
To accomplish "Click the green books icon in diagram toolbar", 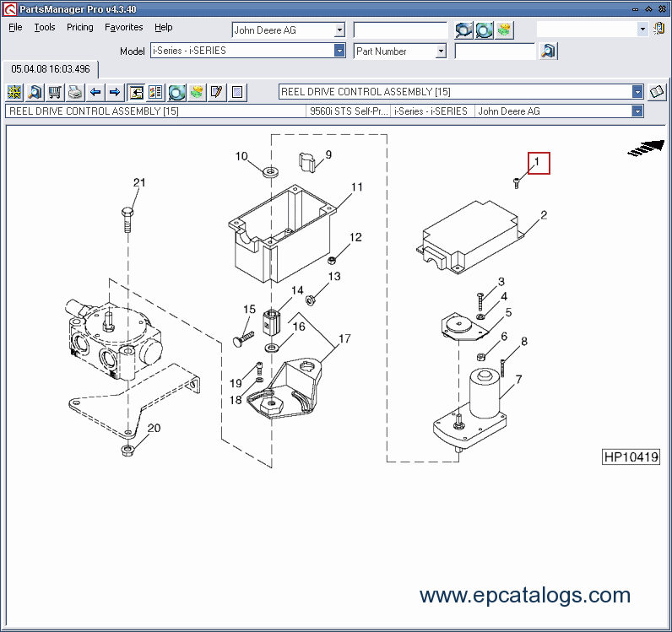I will point(197,92).
